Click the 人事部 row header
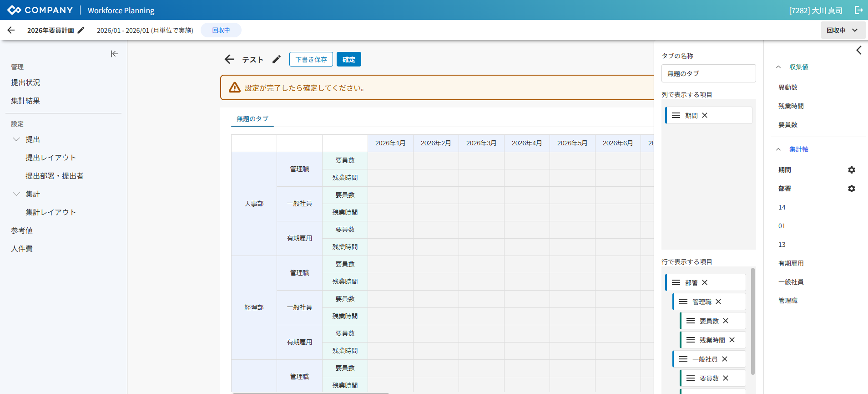The image size is (868, 394). coord(254,204)
